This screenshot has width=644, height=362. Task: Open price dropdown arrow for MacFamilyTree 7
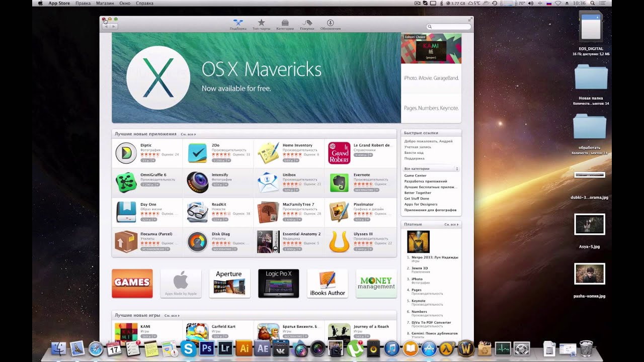(300, 220)
